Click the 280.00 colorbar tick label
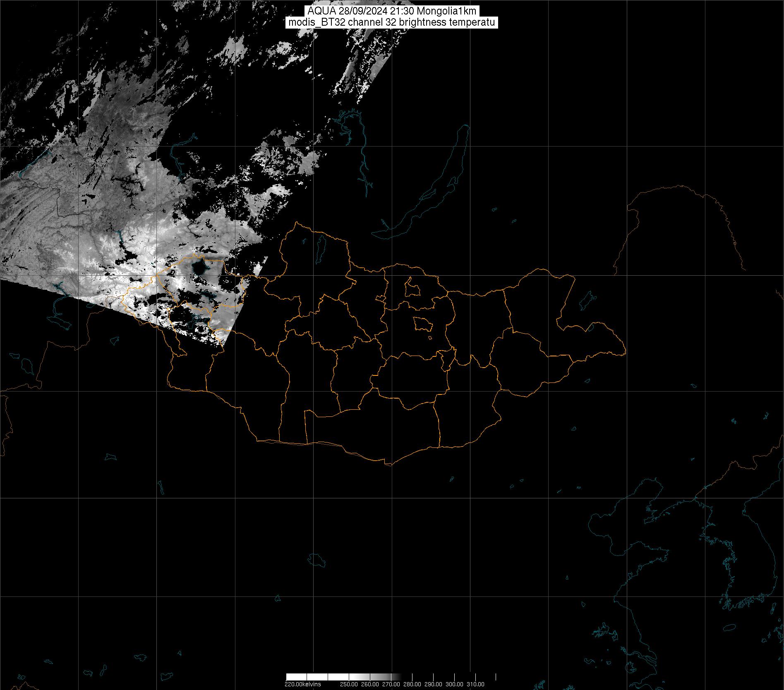This screenshot has height=690, width=784. pos(412,684)
